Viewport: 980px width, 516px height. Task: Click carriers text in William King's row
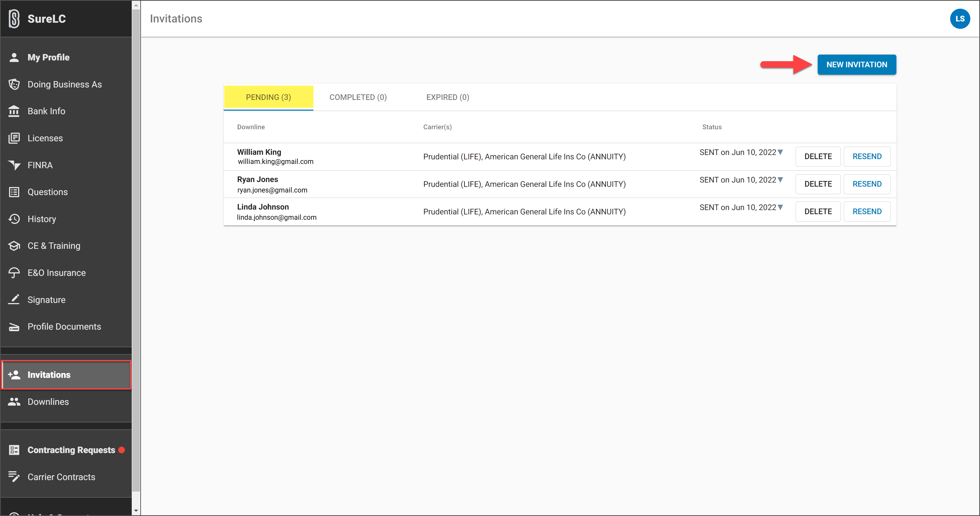pos(524,157)
